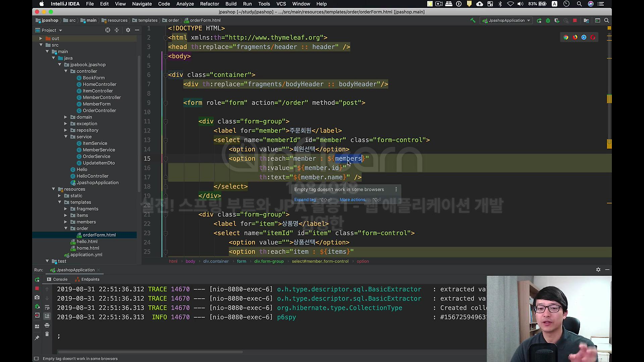Click Locate/Select Opened File target icon

coord(108,30)
